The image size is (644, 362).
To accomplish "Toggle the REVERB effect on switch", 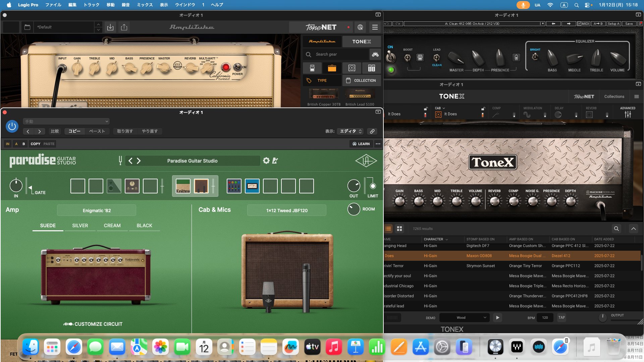I will click(x=607, y=115).
